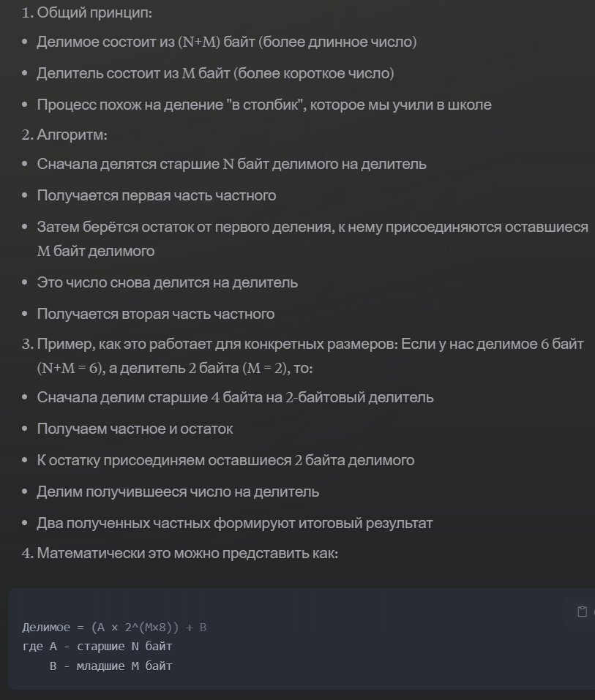Click the bullet starting "Делитель состоит из"
This screenshot has width=595, height=700.
(x=215, y=73)
